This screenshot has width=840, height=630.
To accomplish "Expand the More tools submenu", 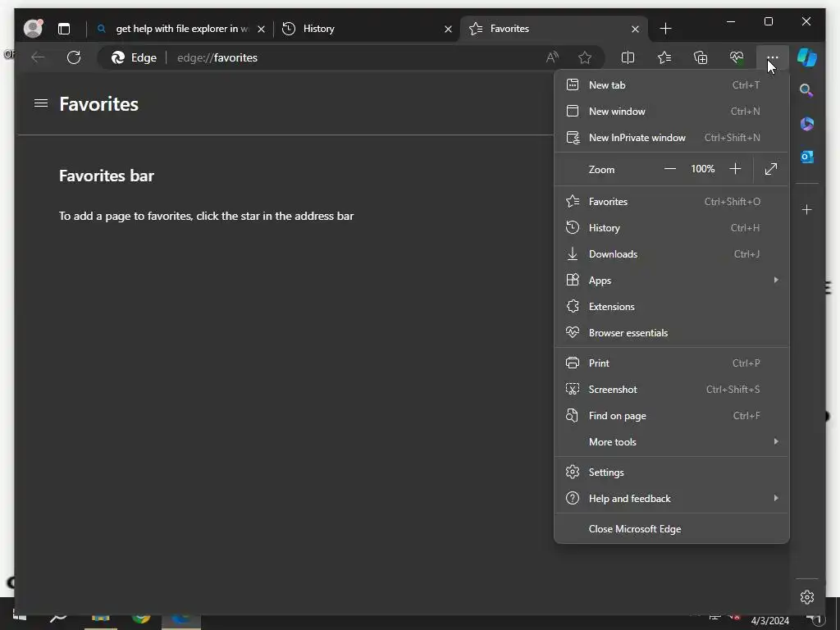I will pyautogui.click(x=671, y=442).
